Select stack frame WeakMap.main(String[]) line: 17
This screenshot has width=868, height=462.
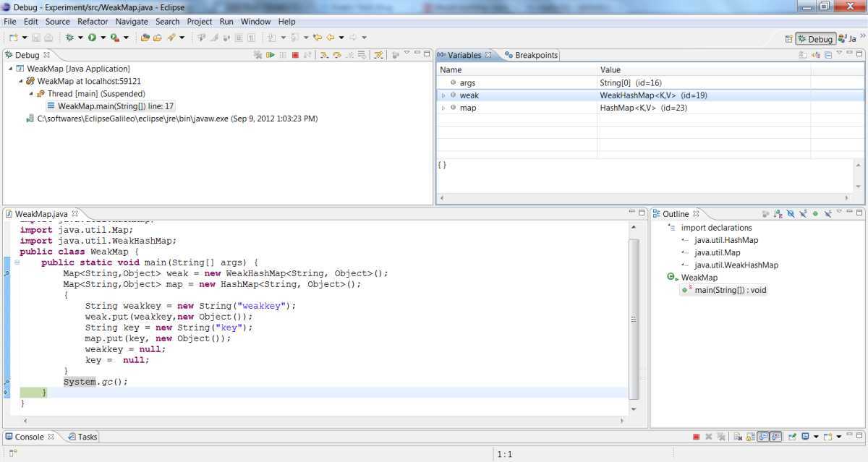pyautogui.click(x=111, y=106)
